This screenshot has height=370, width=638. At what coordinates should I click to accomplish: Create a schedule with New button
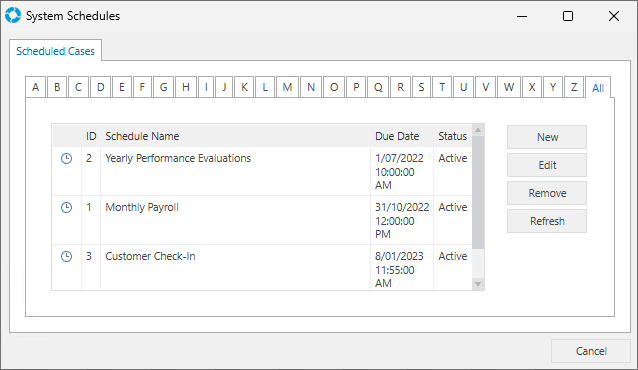click(x=547, y=137)
